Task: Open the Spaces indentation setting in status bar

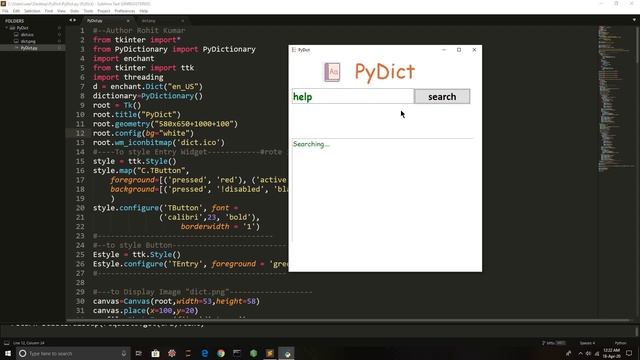Action: [x=587, y=343]
